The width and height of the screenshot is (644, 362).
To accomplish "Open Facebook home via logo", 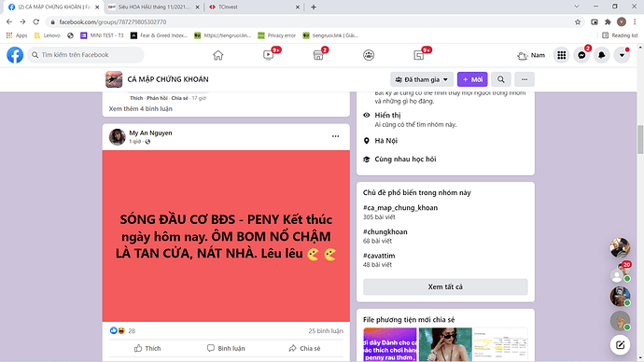I will pos(15,55).
